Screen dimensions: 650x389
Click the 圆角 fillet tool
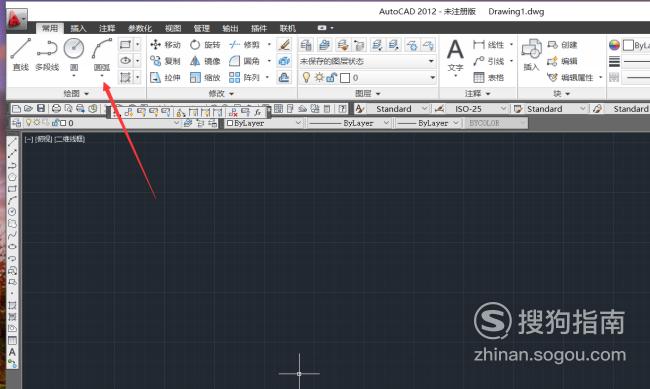[245, 61]
